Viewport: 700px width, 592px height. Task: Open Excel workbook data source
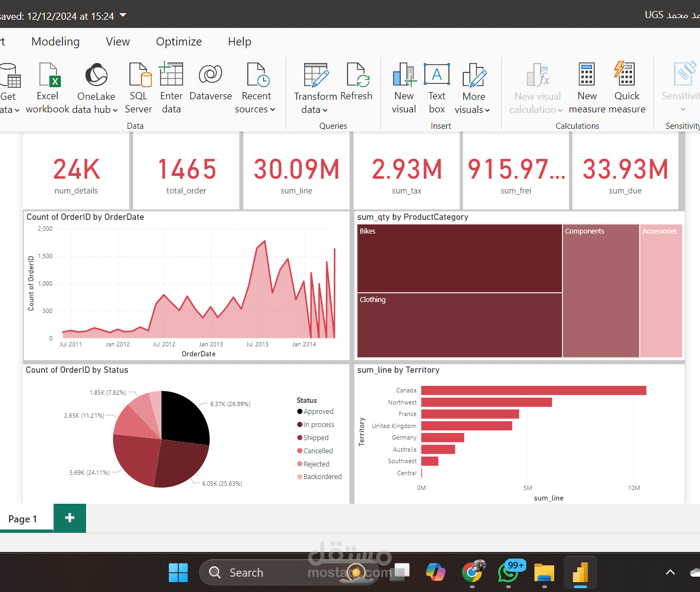(x=48, y=88)
